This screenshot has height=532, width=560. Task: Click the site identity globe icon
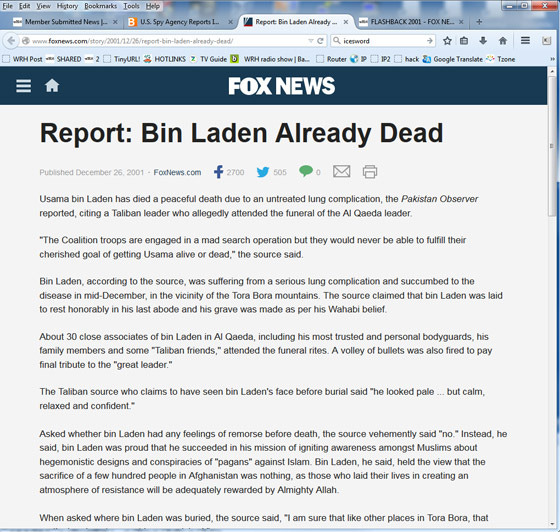click(26, 41)
